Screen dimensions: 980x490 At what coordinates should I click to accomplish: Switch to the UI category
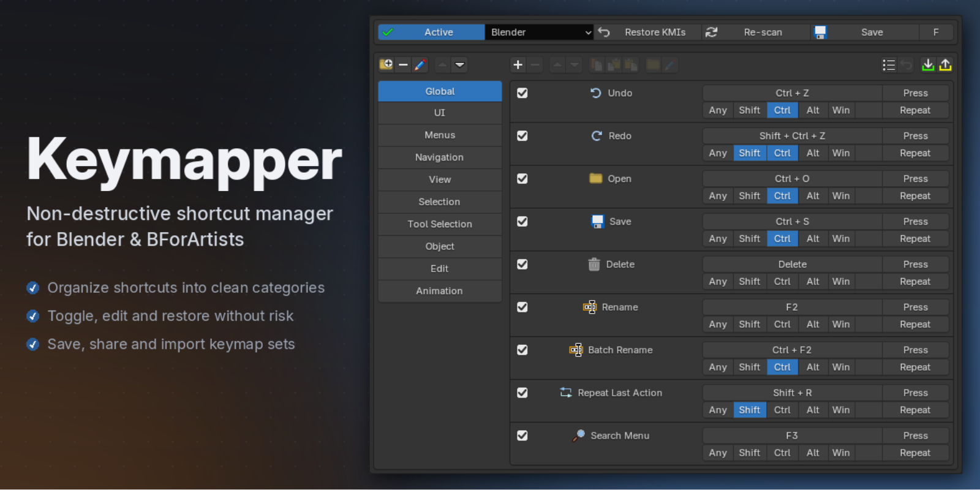coord(440,113)
